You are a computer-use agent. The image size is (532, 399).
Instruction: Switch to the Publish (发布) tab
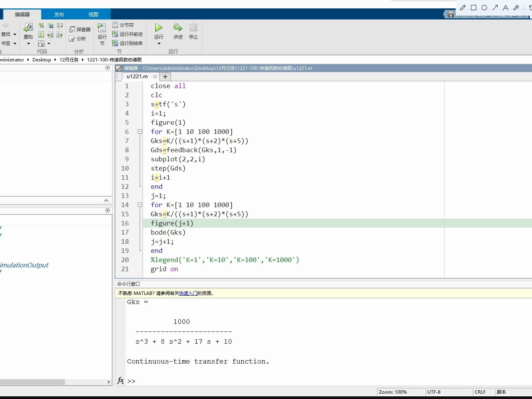tap(59, 14)
